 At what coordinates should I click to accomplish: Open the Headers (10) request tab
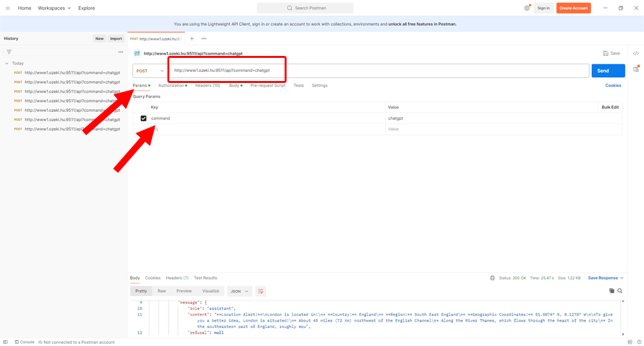(x=207, y=86)
